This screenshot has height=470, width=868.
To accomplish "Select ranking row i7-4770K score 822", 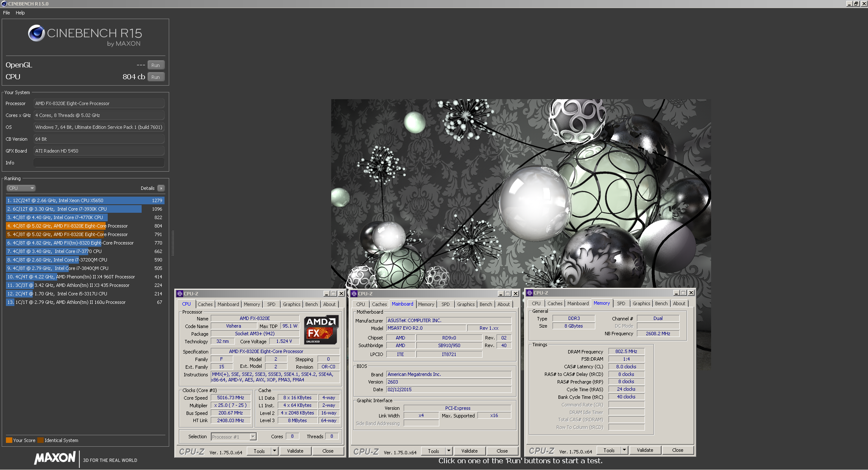I will 85,217.
